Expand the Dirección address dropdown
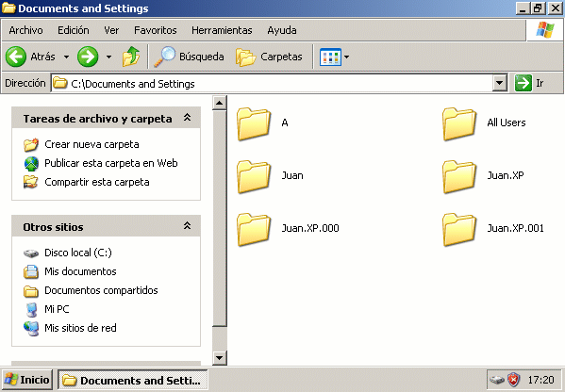This screenshot has height=392, width=565. [499, 83]
